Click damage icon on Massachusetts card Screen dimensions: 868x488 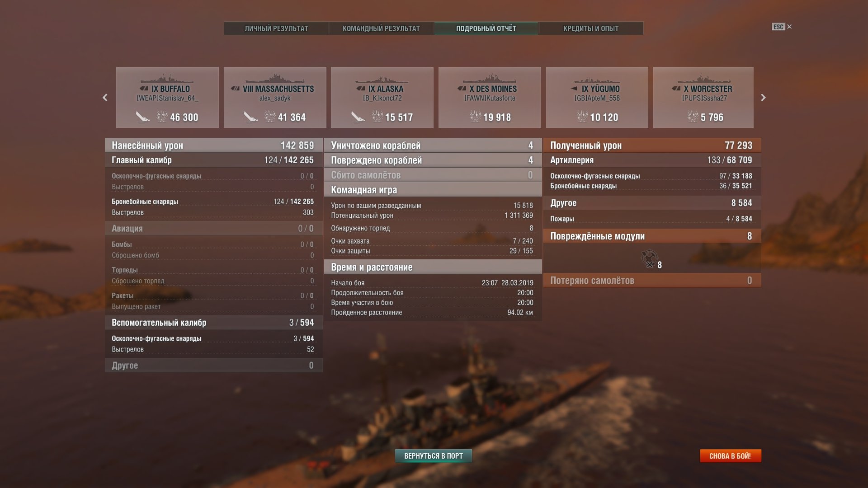pos(270,117)
